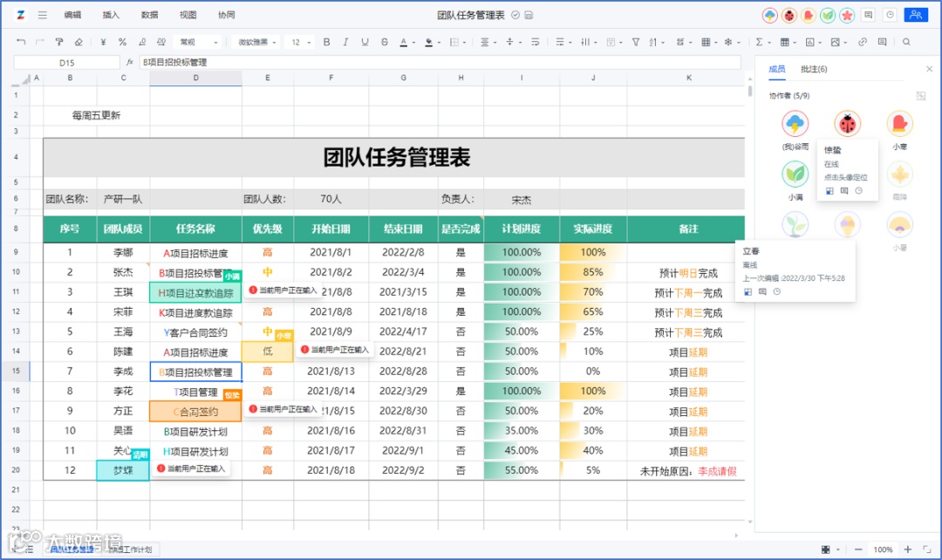Apply the ¥ currency format
The height and width of the screenshot is (560, 942).
(x=103, y=42)
